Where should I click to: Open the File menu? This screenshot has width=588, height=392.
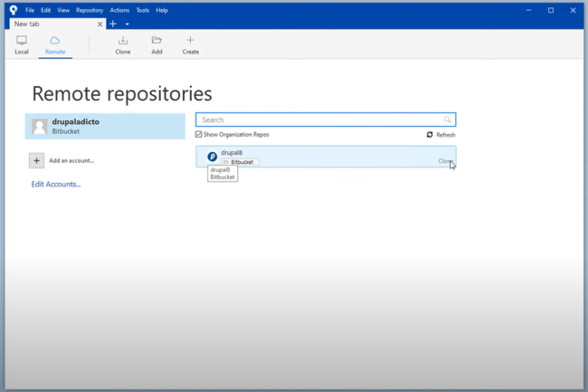pyautogui.click(x=30, y=10)
